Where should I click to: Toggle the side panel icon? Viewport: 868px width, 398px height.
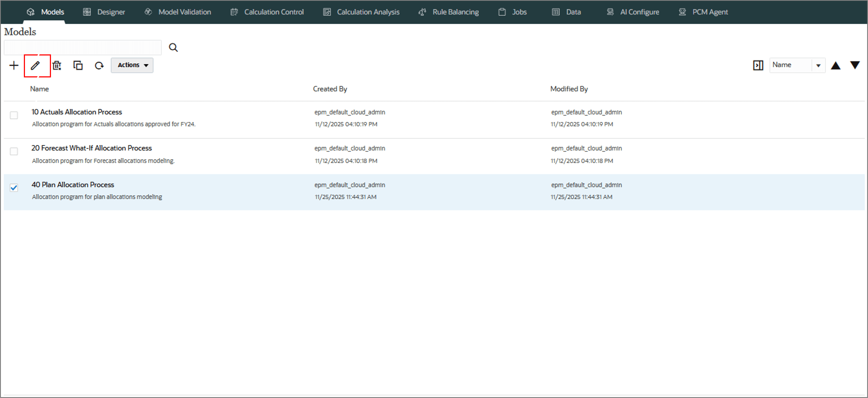pyautogui.click(x=758, y=65)
